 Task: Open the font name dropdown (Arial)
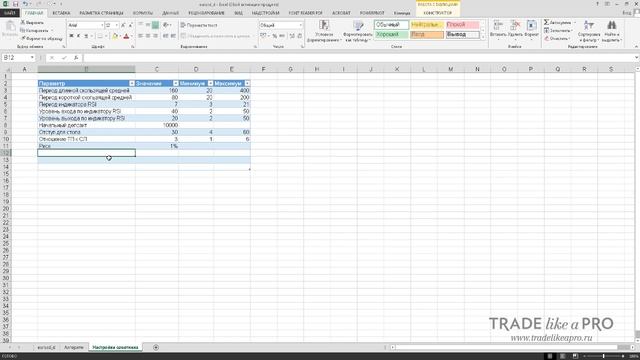click(x=102, y=25)
